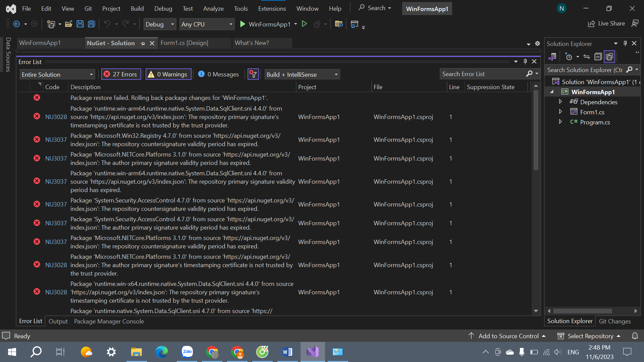Open the Data Sources side panel
The height and width of the screenshot is (362, 644).
8,55
